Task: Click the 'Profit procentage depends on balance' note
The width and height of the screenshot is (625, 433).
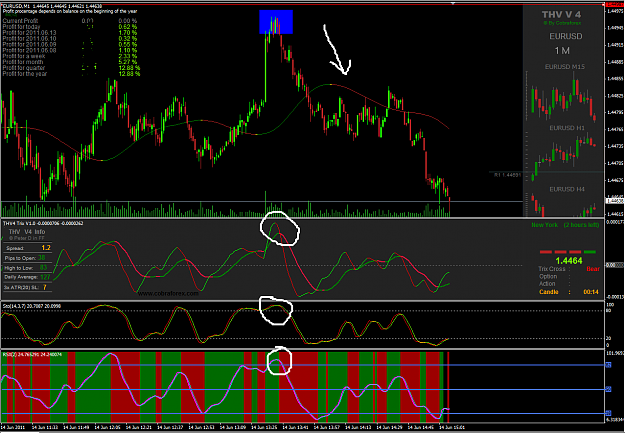Action: (x=70, y=12)
